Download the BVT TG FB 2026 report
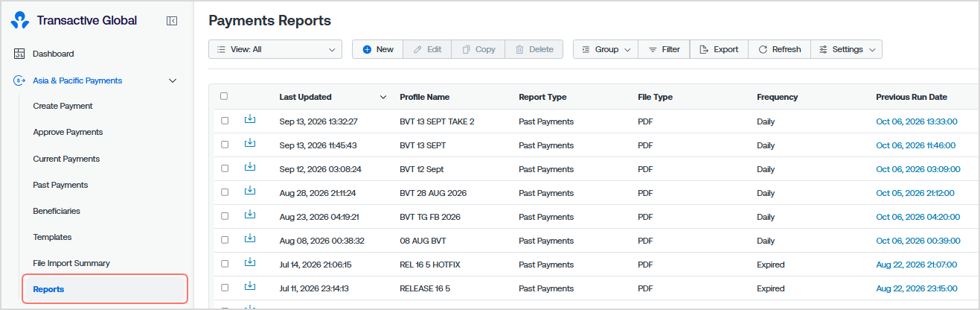This screenshot has height=310, width=980. coord(250,215)
